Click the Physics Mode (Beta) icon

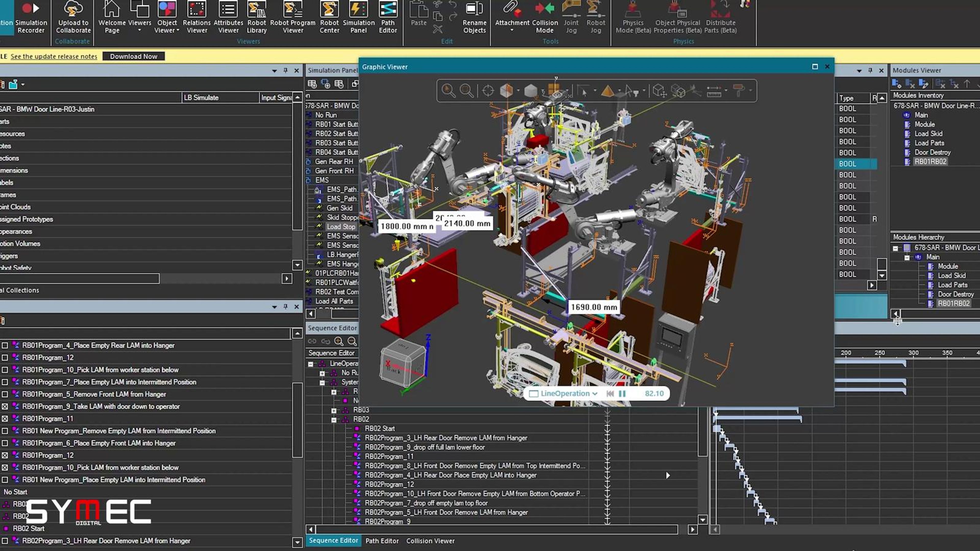tap(633, 17)
